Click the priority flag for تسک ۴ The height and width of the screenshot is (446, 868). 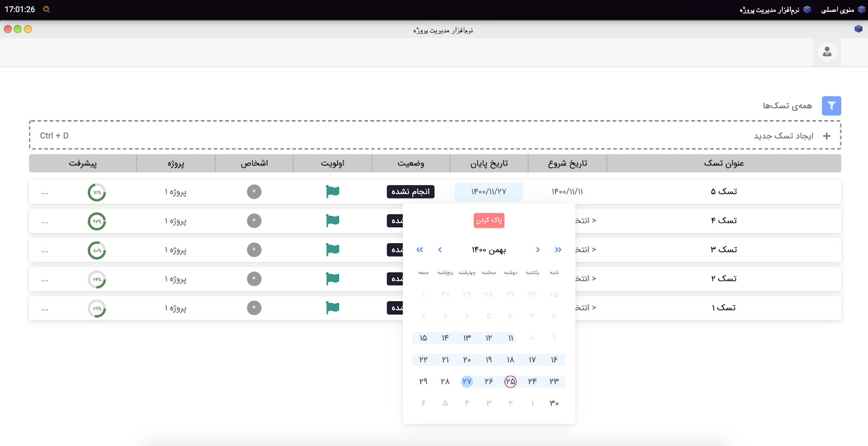tap(333, 221)
